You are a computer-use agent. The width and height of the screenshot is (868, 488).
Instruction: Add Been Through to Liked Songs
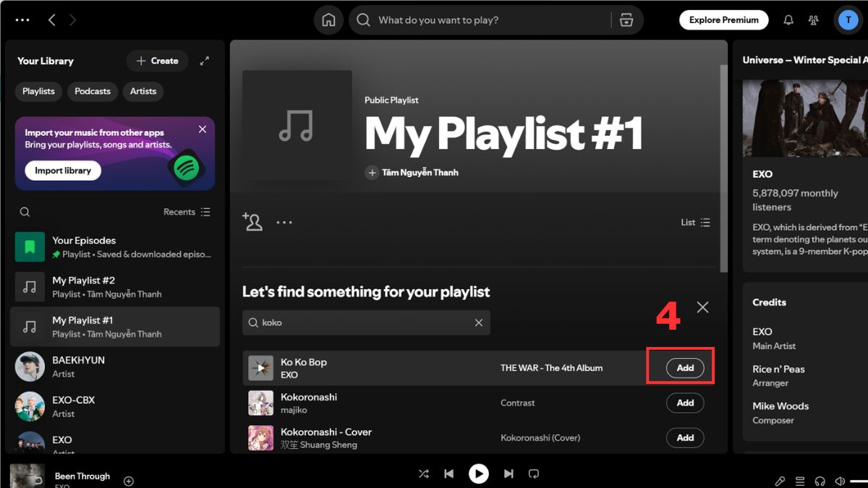(x=129, y=481)
